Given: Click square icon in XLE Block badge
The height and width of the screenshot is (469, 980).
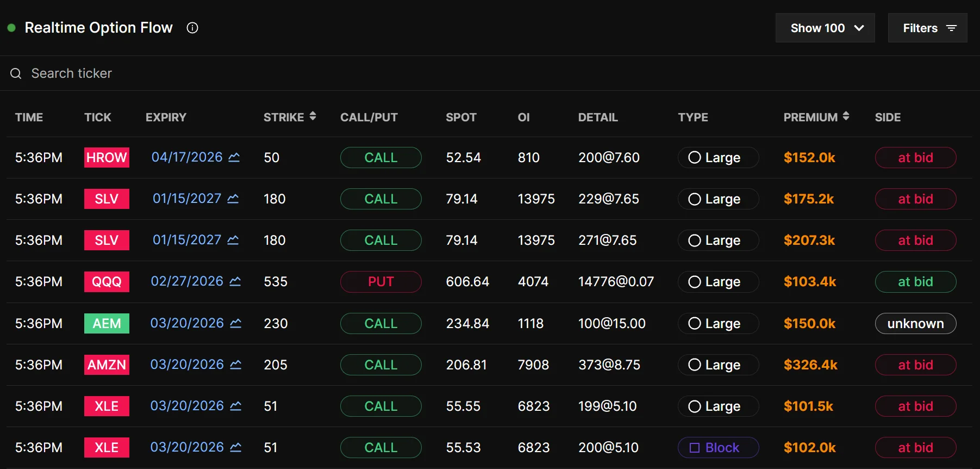Looking at the screenshot, I should (695, 448).
